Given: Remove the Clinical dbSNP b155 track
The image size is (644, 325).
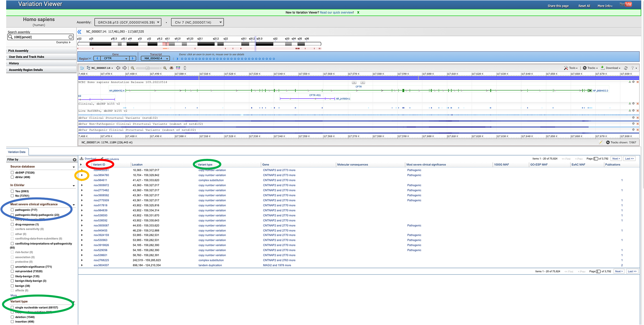Looking at the screenshot, I should point(638,103).
